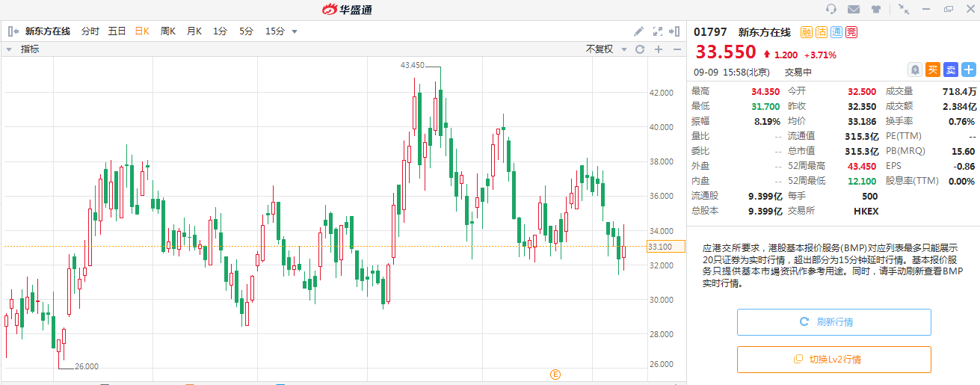Image resolution: width=980 pixels, height=385 pixels.
Task: Click the 均价 value 33.186
Action: tap(862, 121)
